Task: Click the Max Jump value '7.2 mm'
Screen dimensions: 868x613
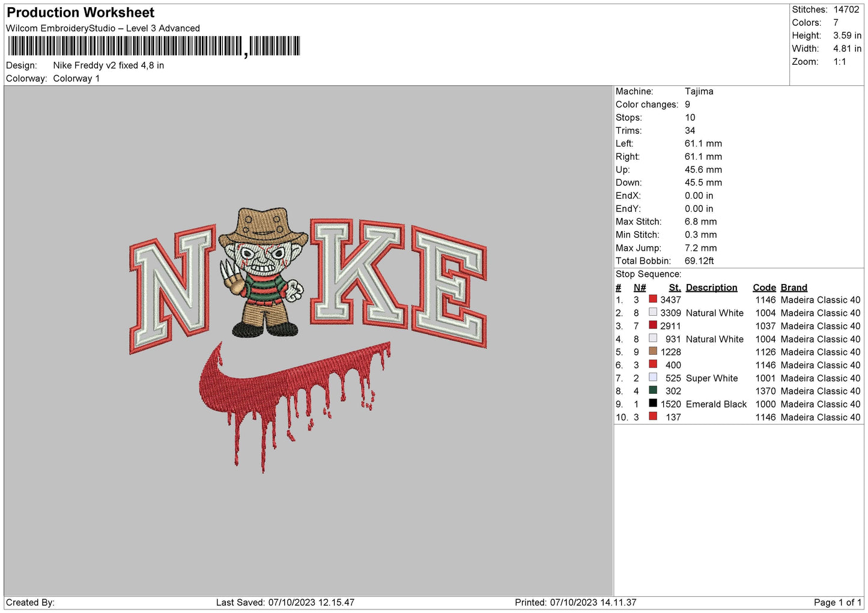Action: point(701,248)
